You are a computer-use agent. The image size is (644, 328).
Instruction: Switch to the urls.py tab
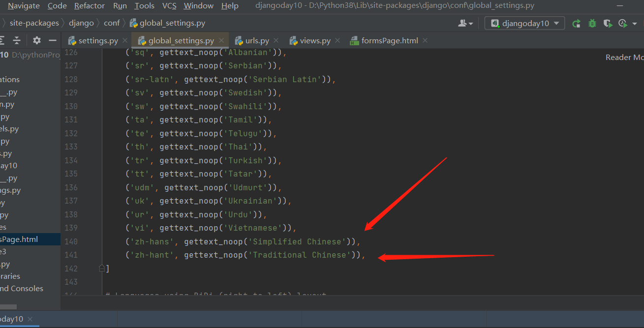(257, 41)
